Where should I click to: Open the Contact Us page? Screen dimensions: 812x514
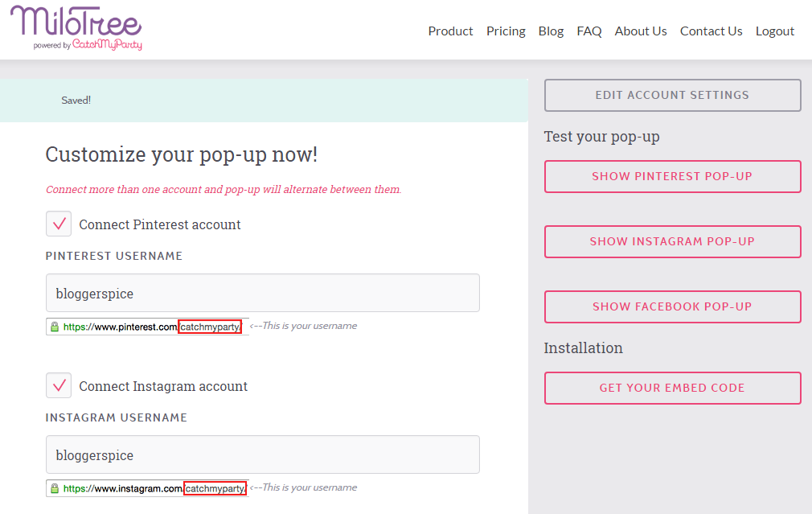click(x=711, y=31)
